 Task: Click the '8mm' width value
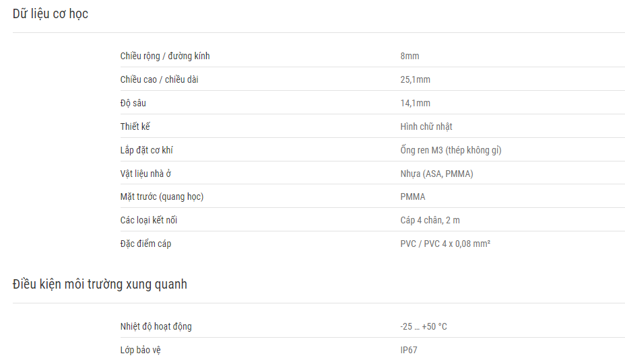409,56
